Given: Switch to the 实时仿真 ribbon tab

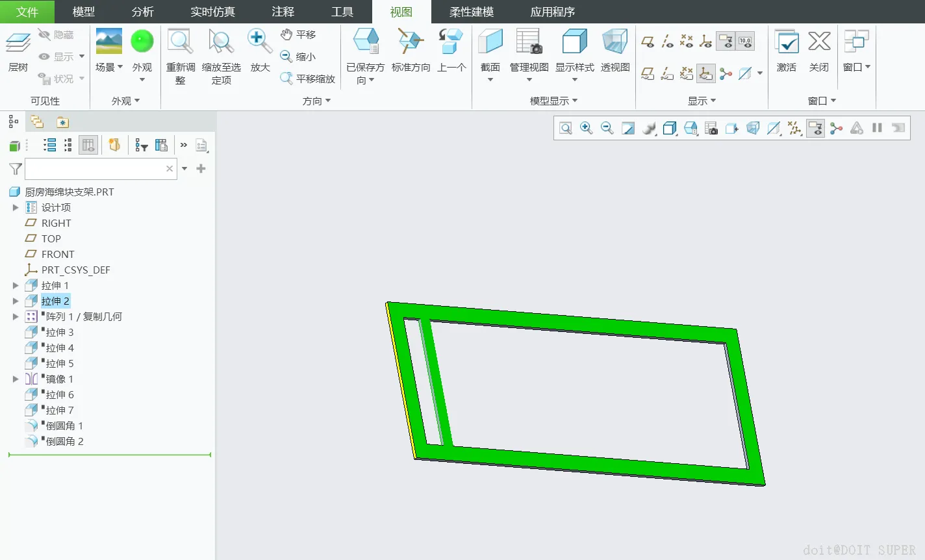Looking at the screenshot, I should point(213,12).
